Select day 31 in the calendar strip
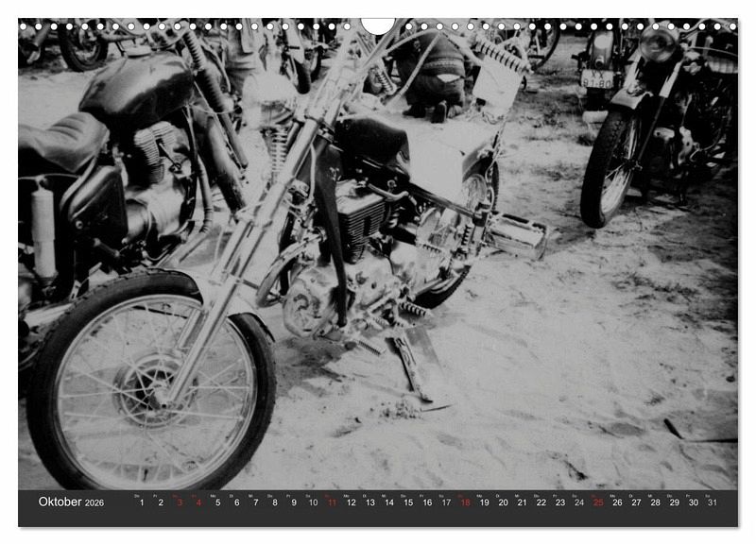 [x=713, y=502]
